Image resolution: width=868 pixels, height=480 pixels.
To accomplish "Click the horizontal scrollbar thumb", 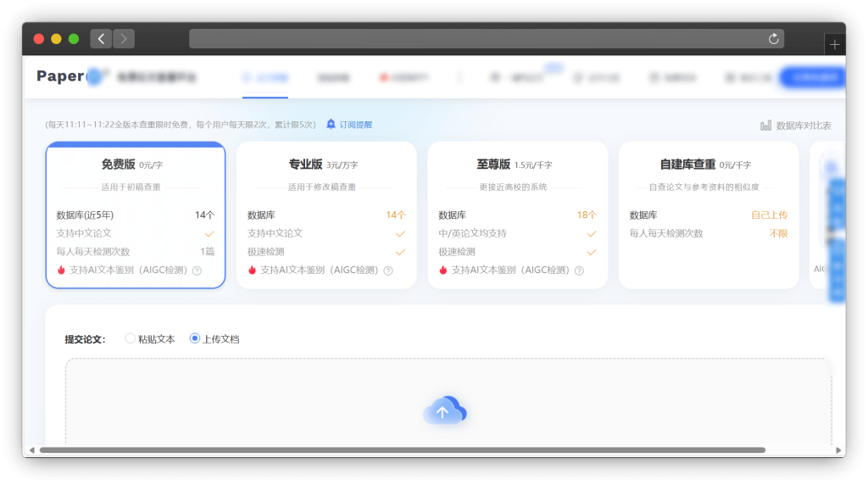I will pos(403,450).
